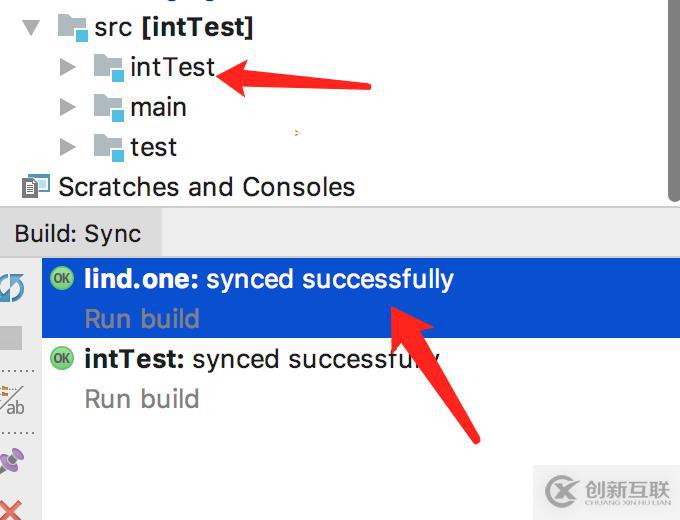Click the pin tab icon
Screen dimensions: 680x520
click(12, 460)
